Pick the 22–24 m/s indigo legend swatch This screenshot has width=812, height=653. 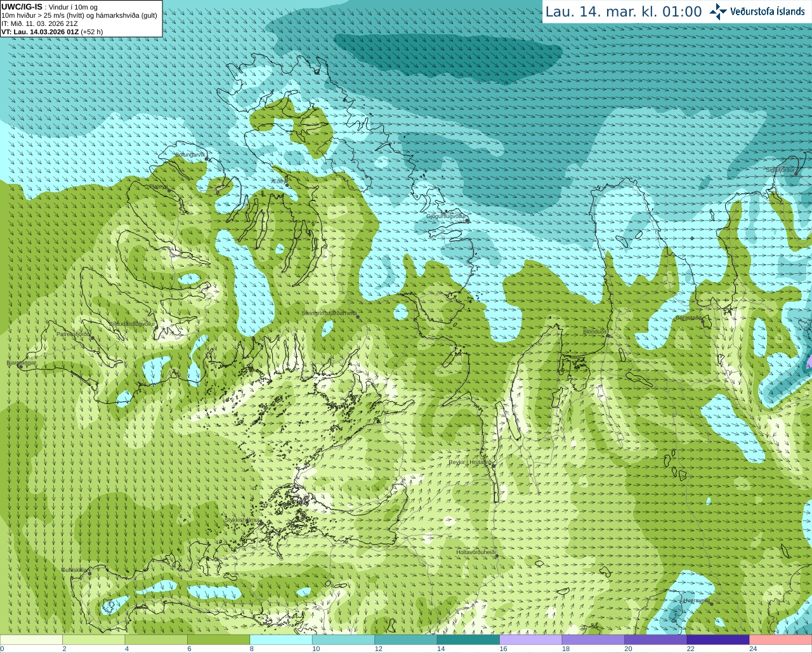(x=718, y=640)
